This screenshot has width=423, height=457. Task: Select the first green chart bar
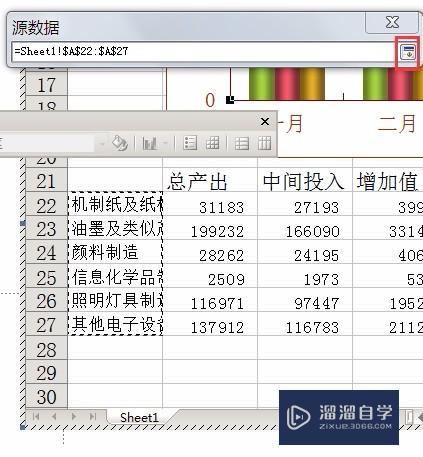click(x=262, y=83)
